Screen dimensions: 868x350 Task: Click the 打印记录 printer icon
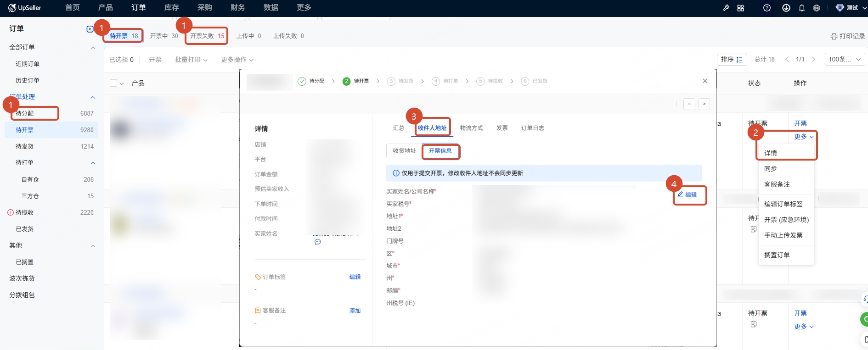click(834, 36)
